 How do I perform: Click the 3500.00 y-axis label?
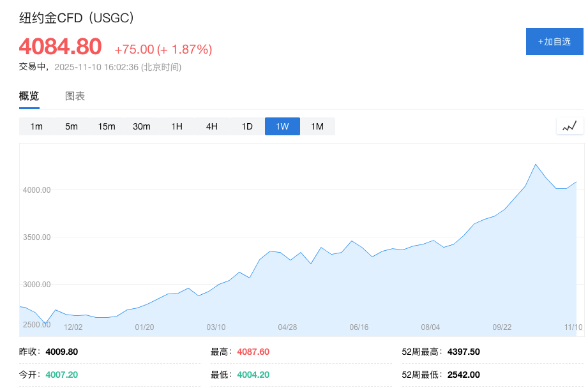point(37,237)
